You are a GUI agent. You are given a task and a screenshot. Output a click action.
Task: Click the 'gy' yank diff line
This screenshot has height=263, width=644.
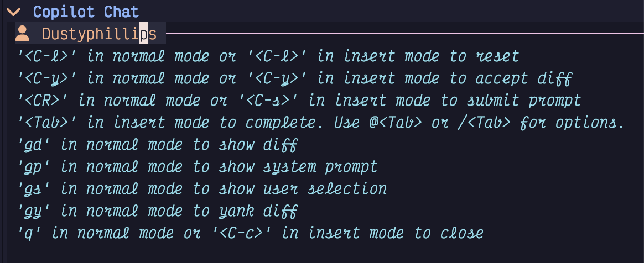point(157,211)
